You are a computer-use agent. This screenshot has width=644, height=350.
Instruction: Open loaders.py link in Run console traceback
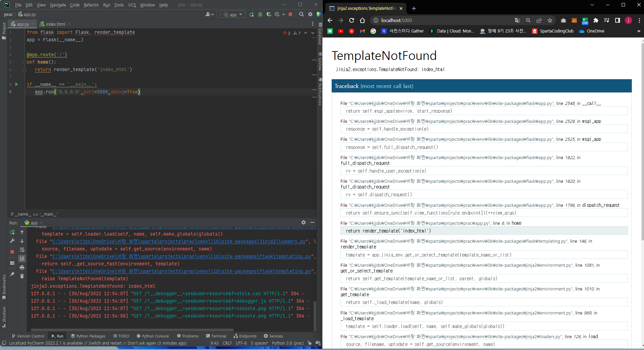(179, 241)
